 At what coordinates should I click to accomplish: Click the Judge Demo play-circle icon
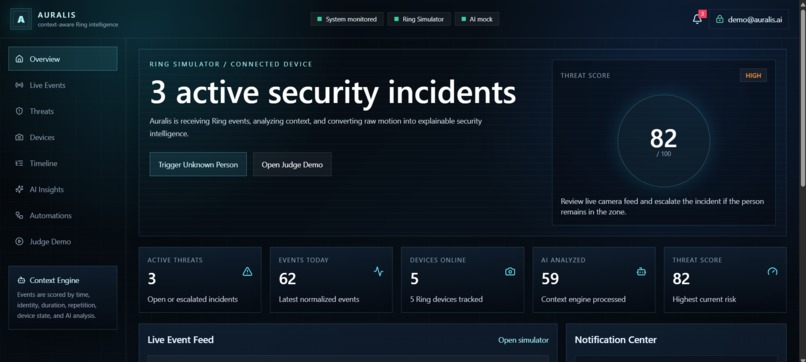point(20,242)
